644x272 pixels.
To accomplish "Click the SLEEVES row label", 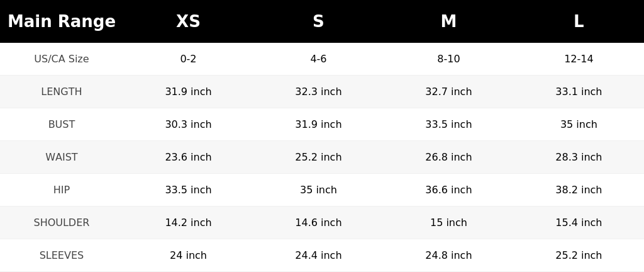I will pos(62,256).
